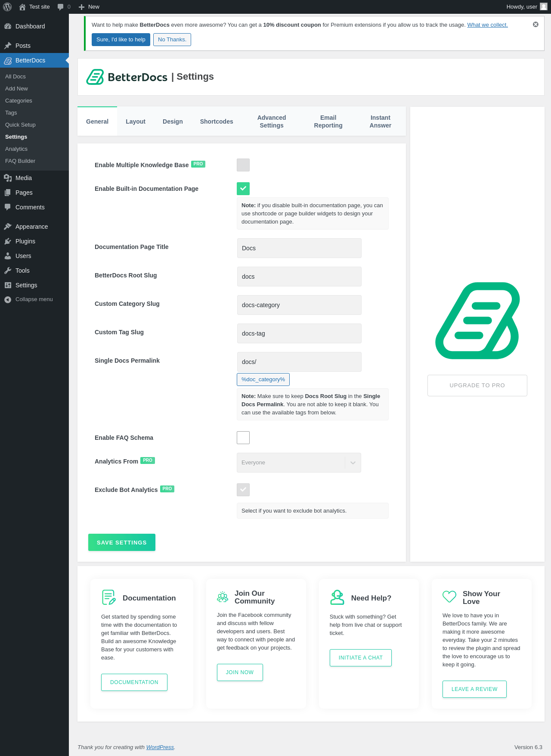Click the PRO badge beside Analytics From
Image resolution: width=551 pixels, height=756 pixels.
pyautogui.click(x=148, y=460)
